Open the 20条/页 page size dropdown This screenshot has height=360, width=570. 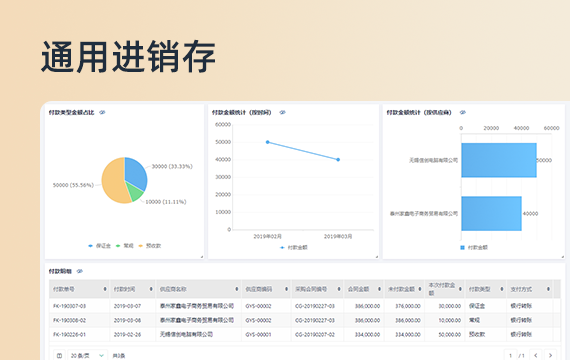pos(87,355)
